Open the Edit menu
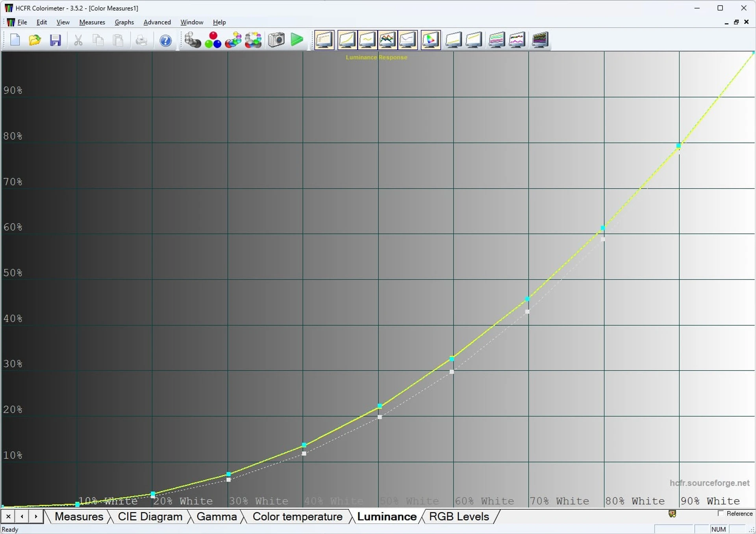The image size is (756, 534). pyautogui.click(x=42, y=22)
